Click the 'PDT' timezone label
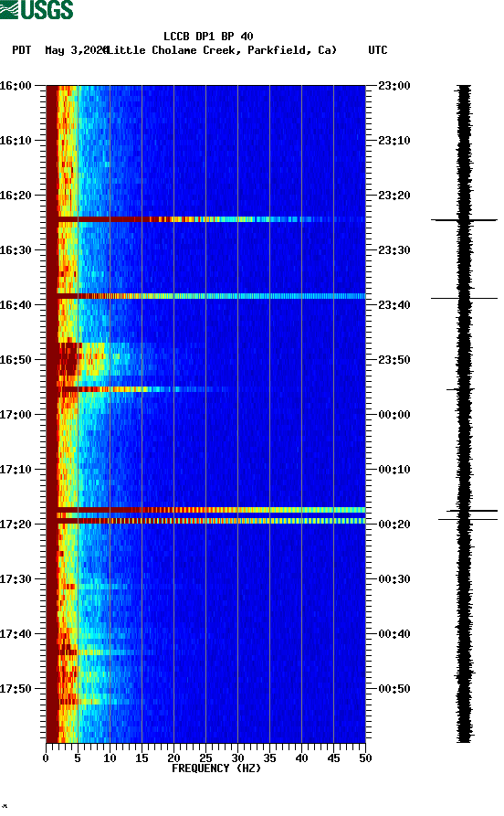This screenshot has height=816, width=504. [x=21, y=50]
